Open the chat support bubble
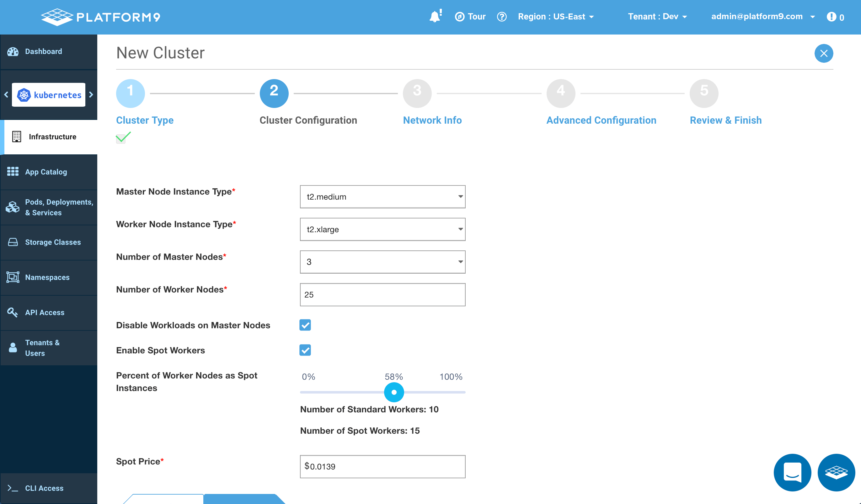This screenshot has height=504, width=861. click(792, 473)
